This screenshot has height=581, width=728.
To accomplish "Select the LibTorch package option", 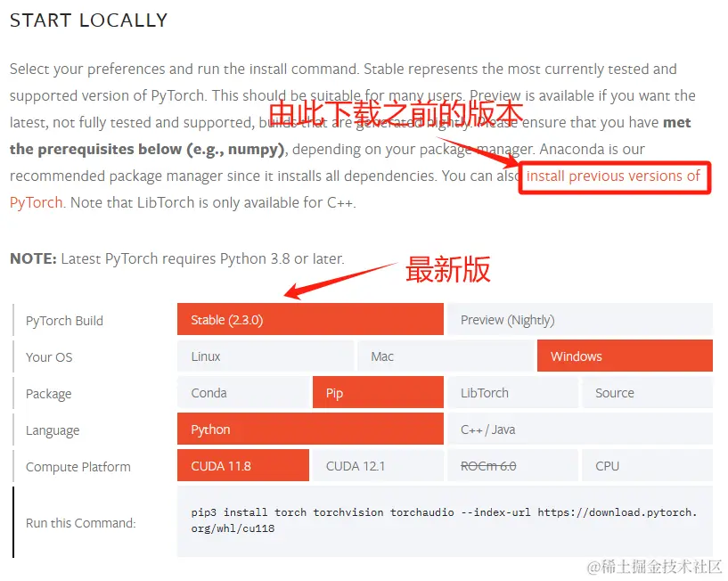I will click(512, 393).
